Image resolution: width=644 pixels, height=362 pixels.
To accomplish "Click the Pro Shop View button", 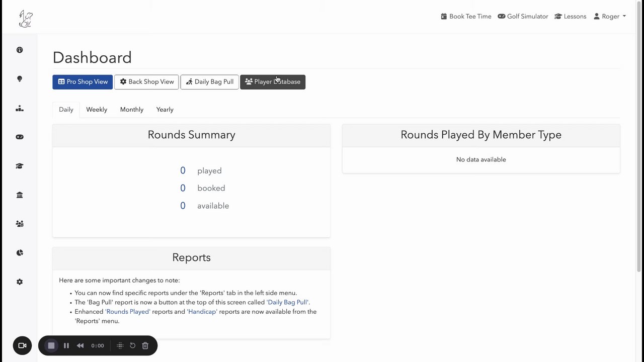I will point(83,82).
